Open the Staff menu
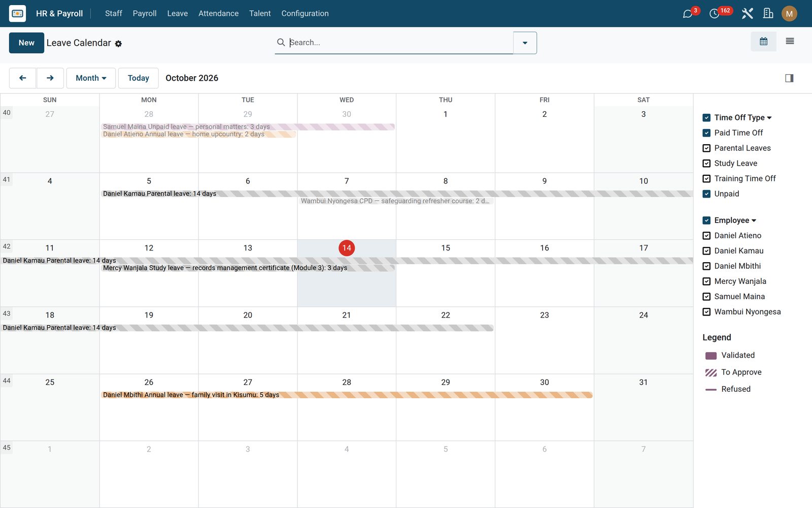 (114, 13)
